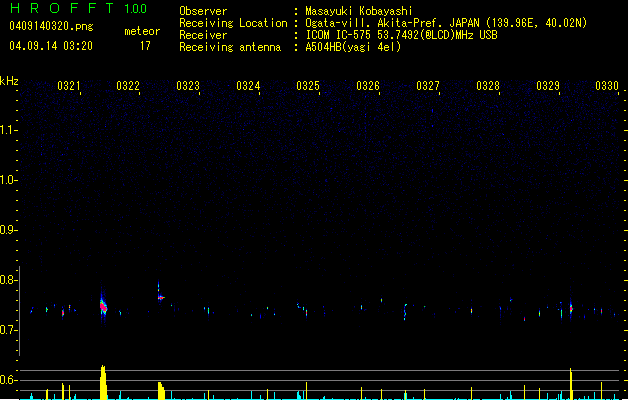Screen dimensions: 629x400
Task: Click the 0324 time marker
Action: pos(248,85)
